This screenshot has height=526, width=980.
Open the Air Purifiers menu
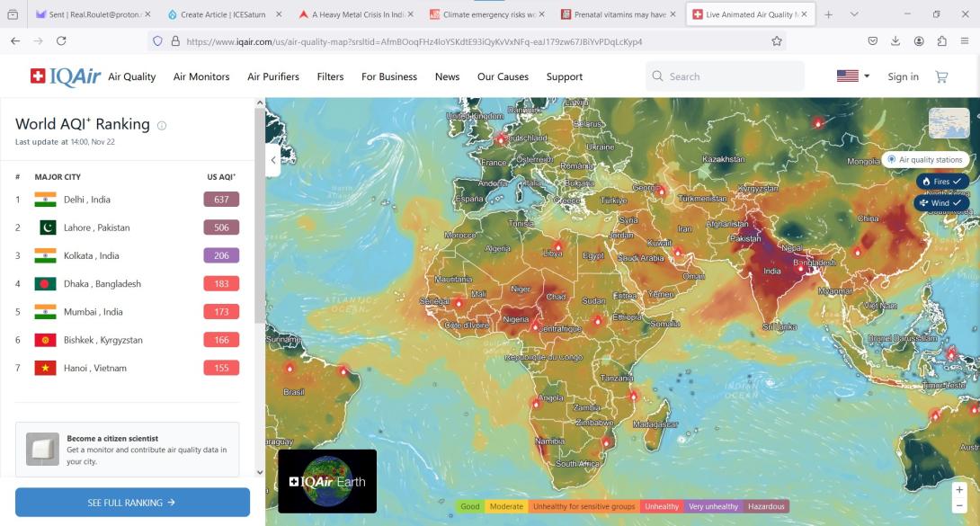pos(273,77)
